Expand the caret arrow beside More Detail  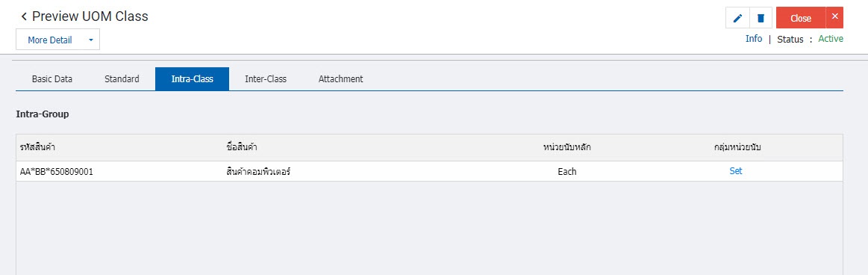coord(91,40)
